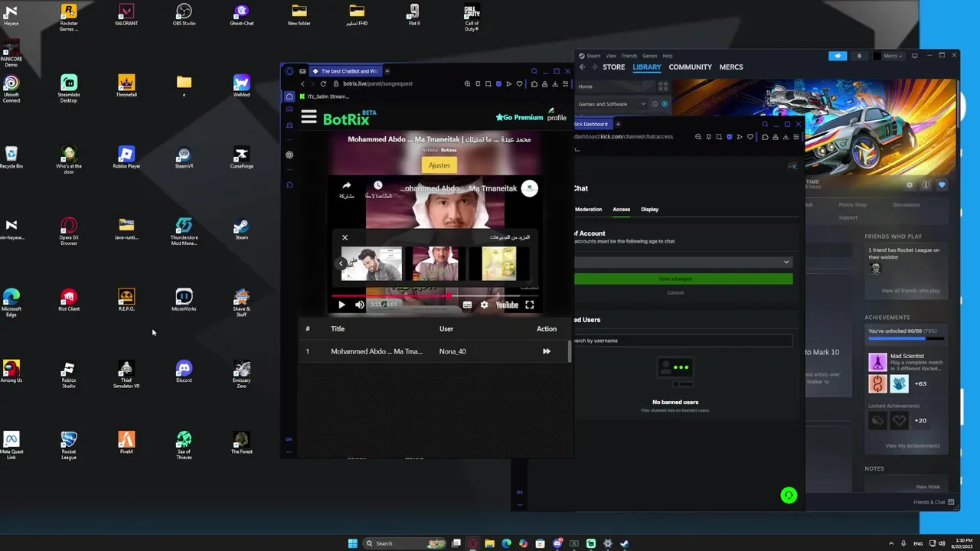Click Cancel in Kick dashboard
Viewport: 980px width, 551px height.
click(675, 292)
